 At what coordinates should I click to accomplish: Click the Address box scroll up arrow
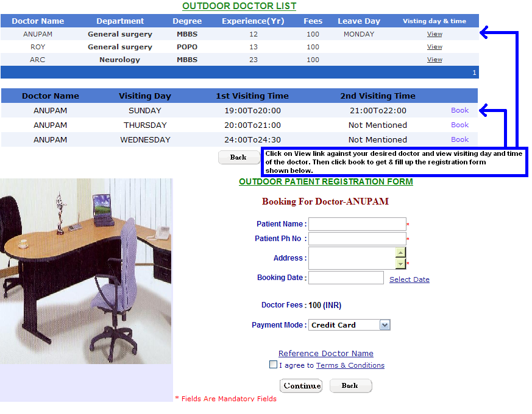[401, 253]
